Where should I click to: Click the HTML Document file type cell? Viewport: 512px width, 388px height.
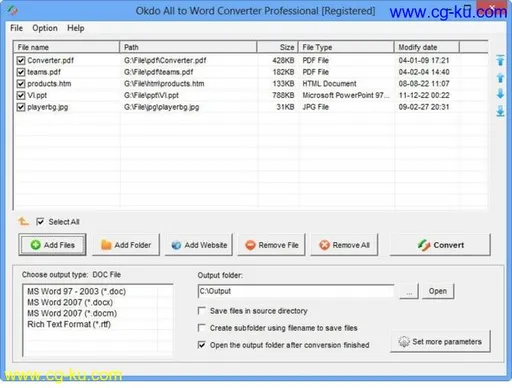pyautogui.click(x=329, y=84)
